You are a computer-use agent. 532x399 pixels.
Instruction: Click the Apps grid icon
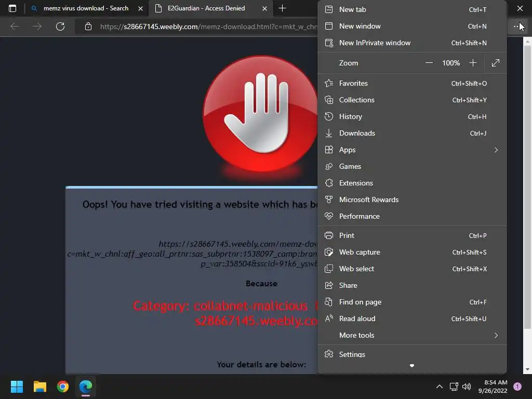click(329, 150)
